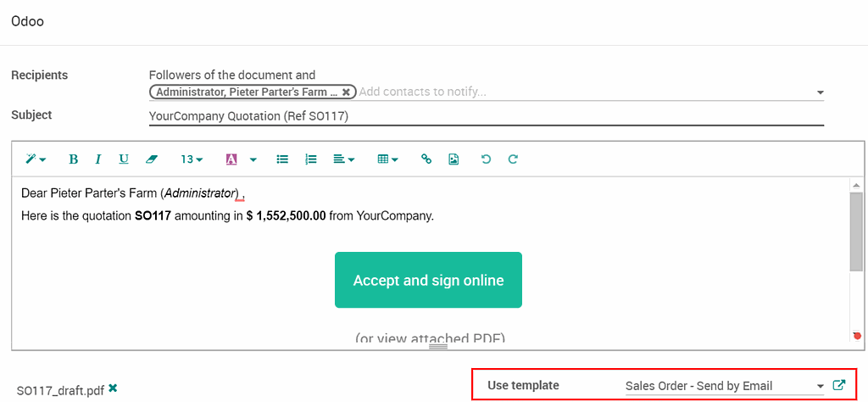The width and height of the screenshot is (868, 402).
Task: Open the external link for the template
Action: [x=839, y=385]
